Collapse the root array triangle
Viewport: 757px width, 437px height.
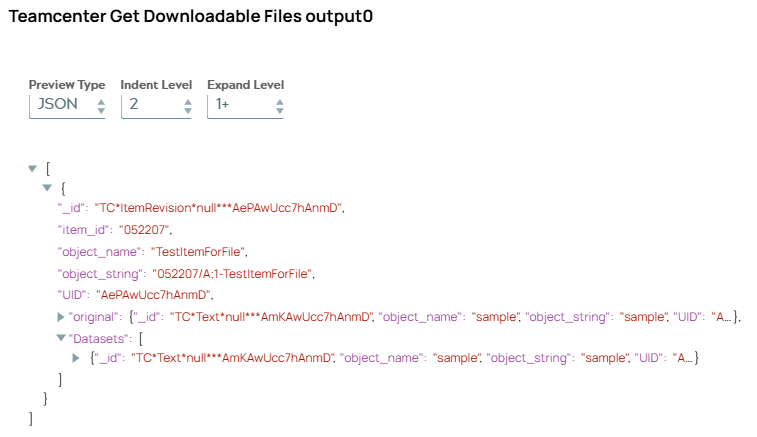(x=33, y=169)
